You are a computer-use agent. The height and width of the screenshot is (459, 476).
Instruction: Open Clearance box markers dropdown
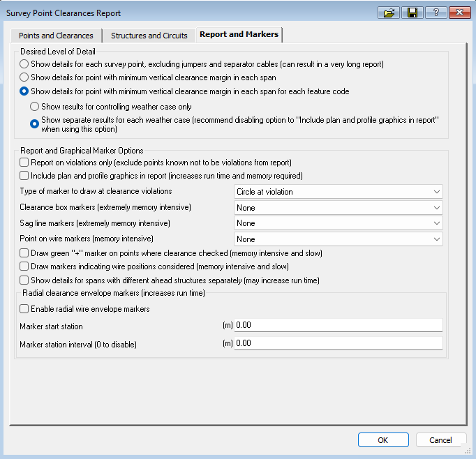click(339, 208)
